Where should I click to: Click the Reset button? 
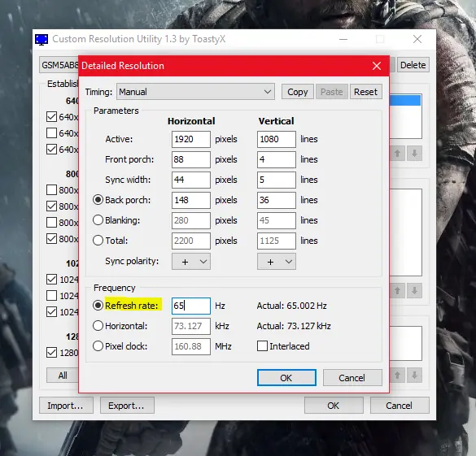pos(365,92)
